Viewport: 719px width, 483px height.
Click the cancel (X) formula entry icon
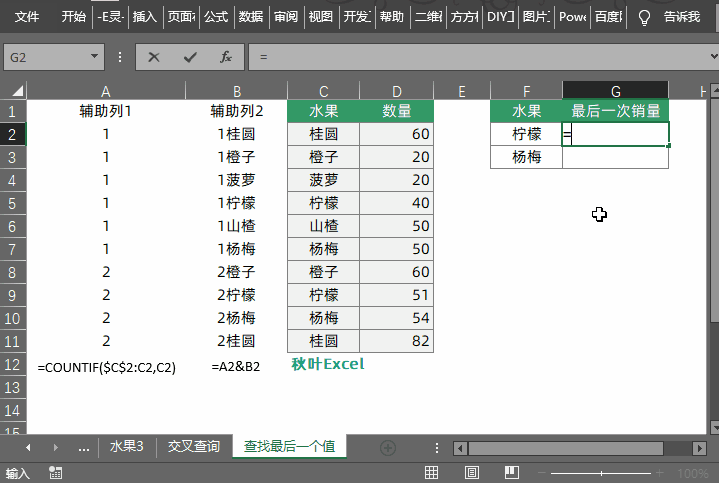tap(154, 58)
